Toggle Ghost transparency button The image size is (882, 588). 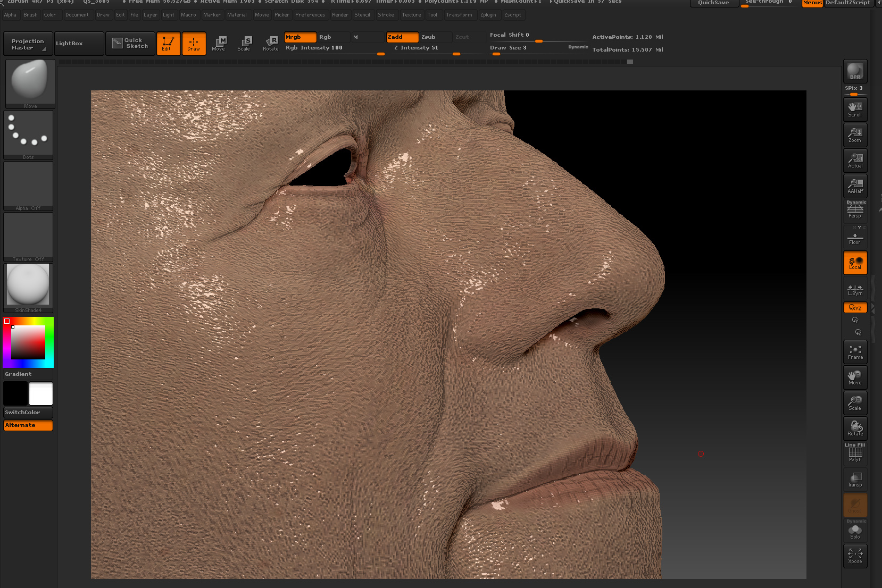coord(855,505)
